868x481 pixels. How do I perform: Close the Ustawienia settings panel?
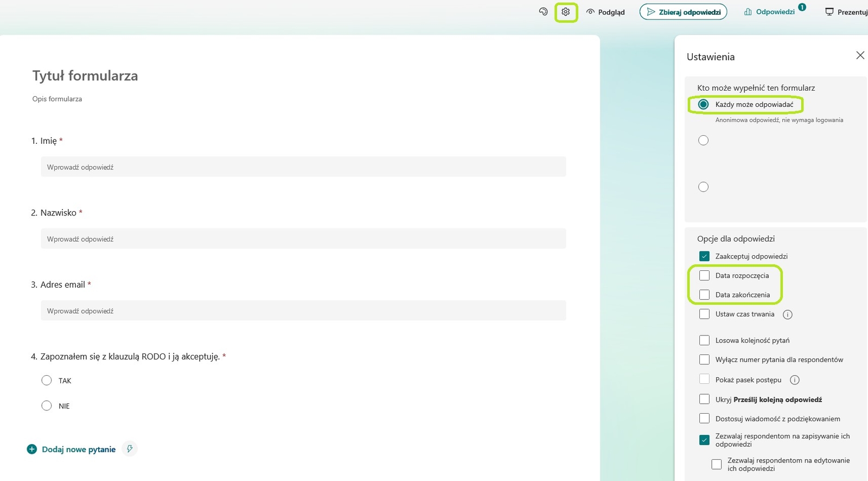click(860, 55)
